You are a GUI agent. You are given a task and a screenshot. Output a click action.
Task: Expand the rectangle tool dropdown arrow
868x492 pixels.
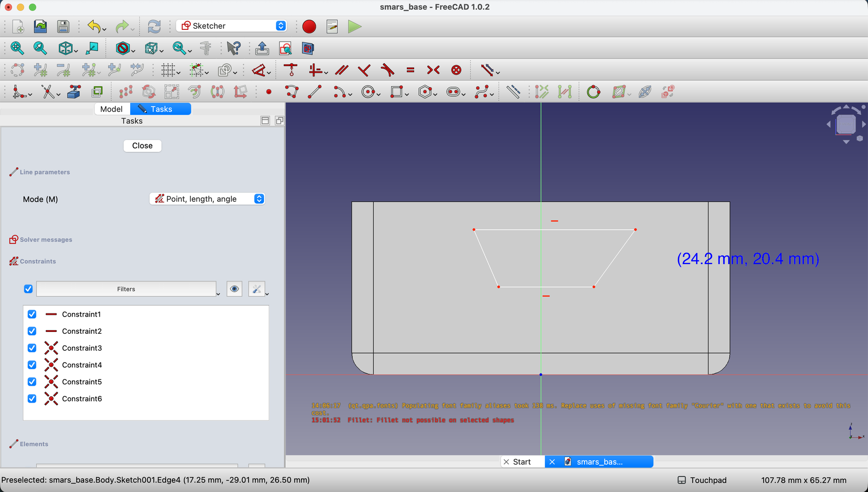(x=407, y=95)
